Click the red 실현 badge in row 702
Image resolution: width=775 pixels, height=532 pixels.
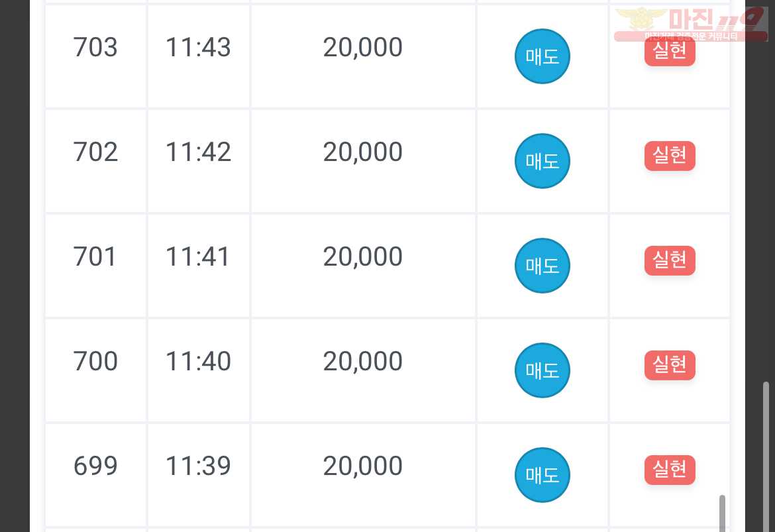670,156
